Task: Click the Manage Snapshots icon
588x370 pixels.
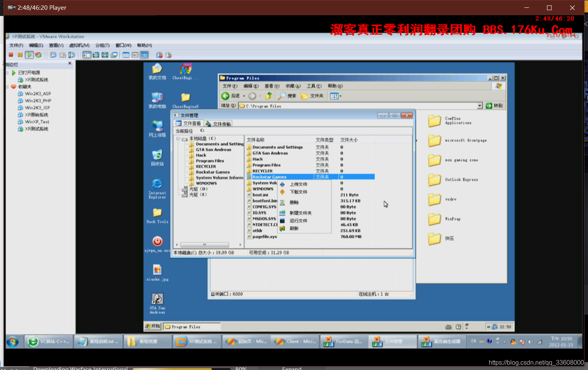Action: (x=71, y=55)
